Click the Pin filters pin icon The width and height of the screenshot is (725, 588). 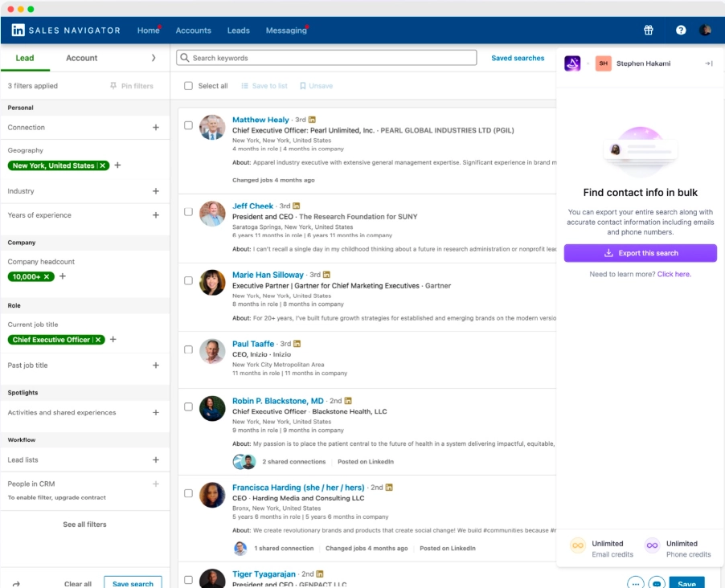pyautogui.click(x=113, y=85)
